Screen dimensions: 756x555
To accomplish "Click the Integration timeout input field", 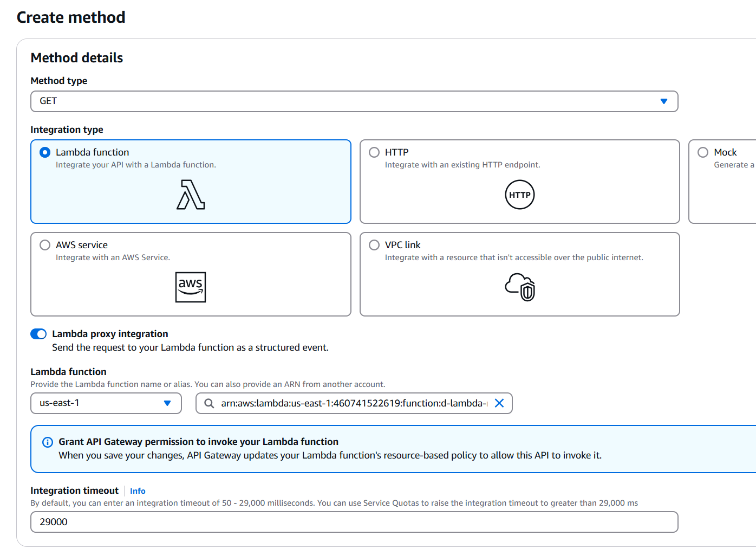I will pyautogui.click(x=354, y=522).
